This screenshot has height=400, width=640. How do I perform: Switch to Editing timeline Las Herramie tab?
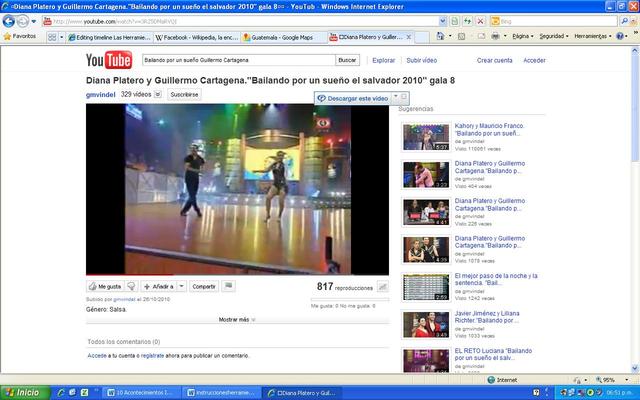tap(110, 38)
